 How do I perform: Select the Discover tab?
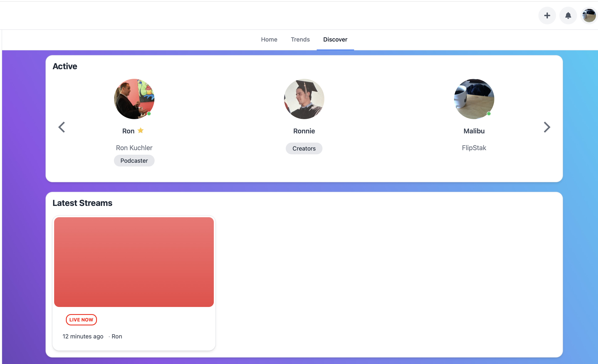335,40
